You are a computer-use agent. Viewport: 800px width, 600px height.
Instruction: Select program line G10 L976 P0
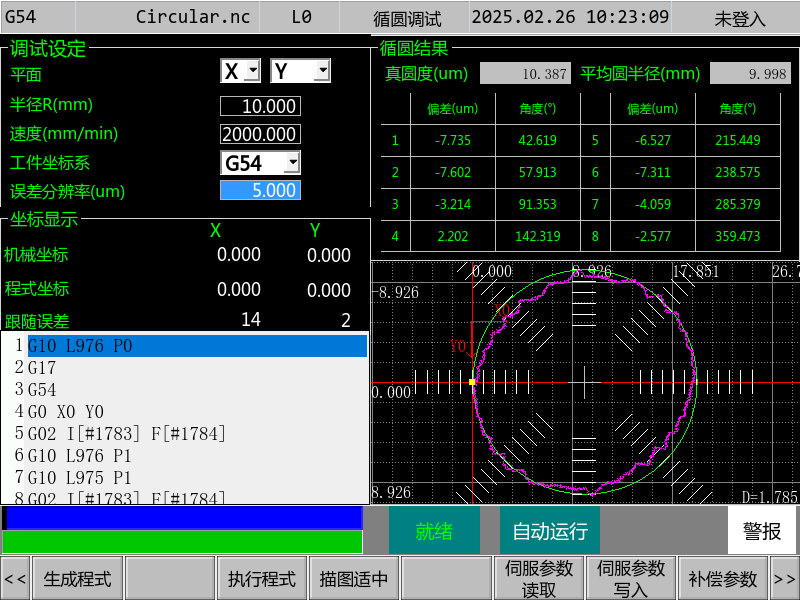(197, 346)
